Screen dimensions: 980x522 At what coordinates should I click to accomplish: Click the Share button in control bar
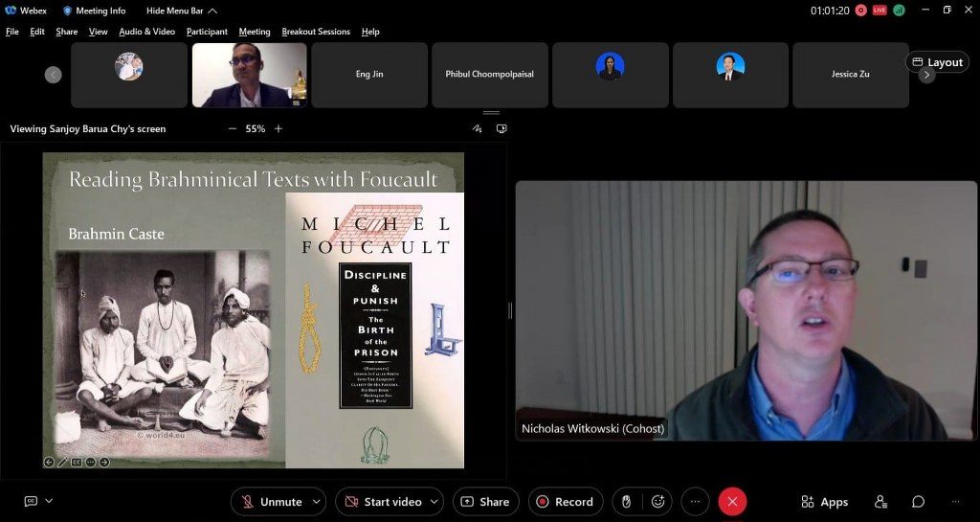[x=485, y=501]
